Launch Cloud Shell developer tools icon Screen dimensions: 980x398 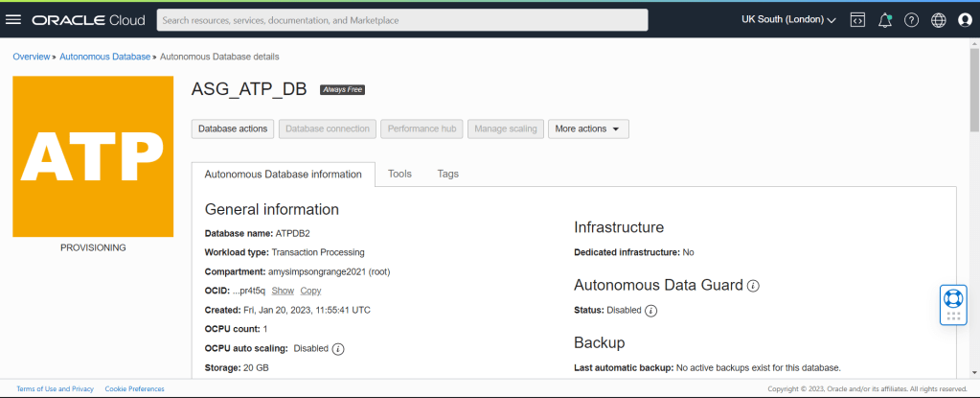[x=857, y=20]
